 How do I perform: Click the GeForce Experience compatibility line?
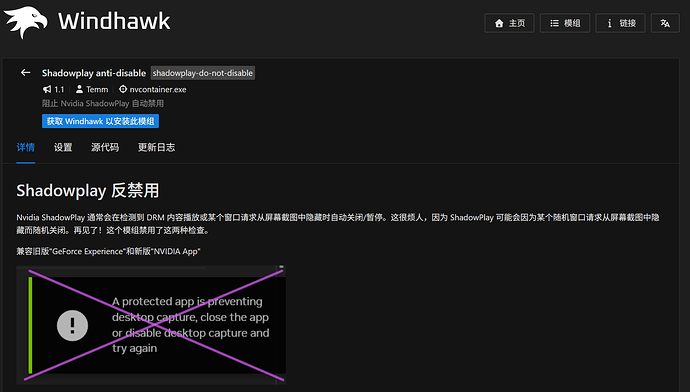108,251
